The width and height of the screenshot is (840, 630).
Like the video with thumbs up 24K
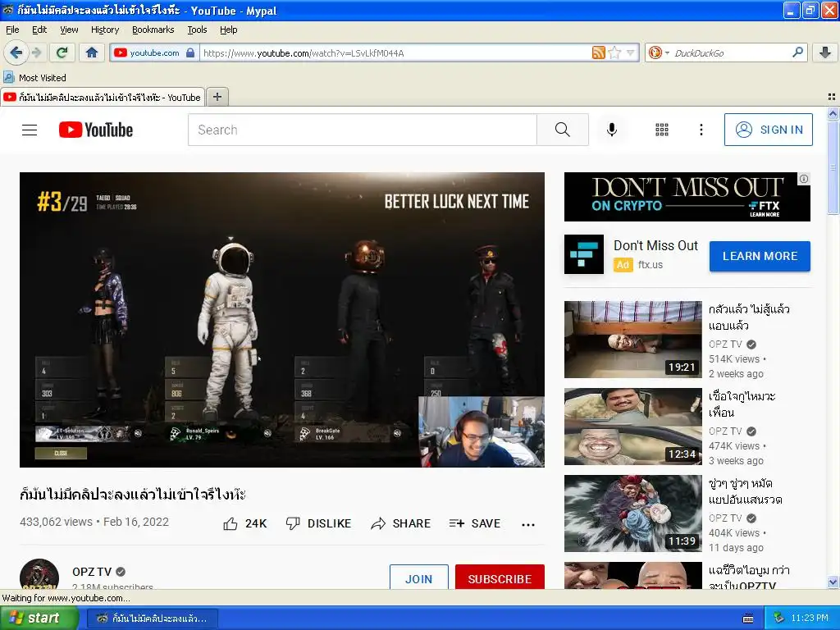tap(244, 523)
